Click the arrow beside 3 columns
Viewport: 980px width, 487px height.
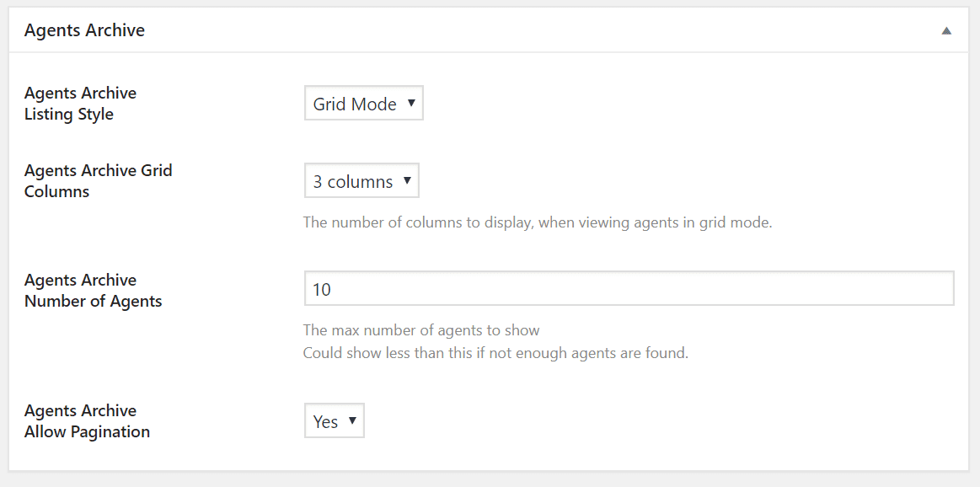(407, 180)
